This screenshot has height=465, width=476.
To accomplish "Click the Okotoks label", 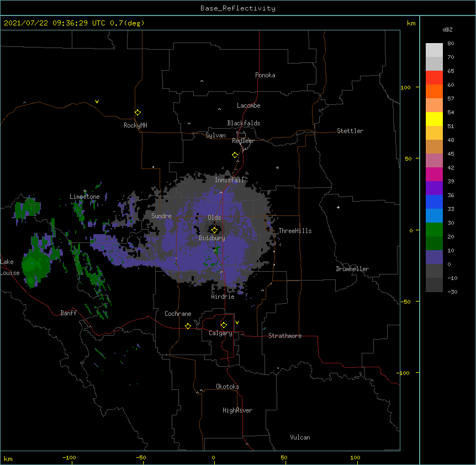I will click(x=228, y=387).
